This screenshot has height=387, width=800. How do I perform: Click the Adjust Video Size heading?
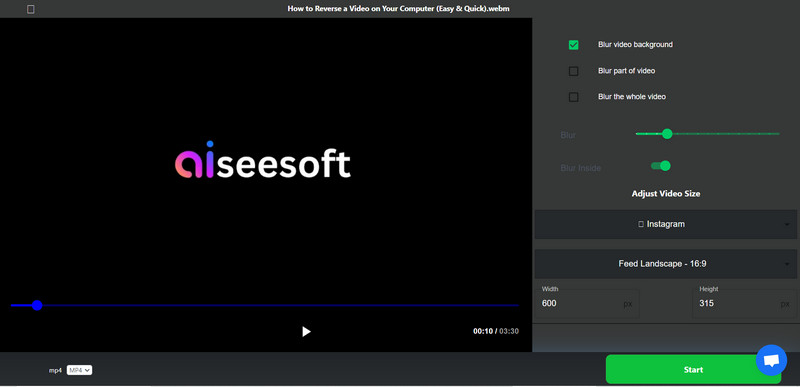(666, 194)
